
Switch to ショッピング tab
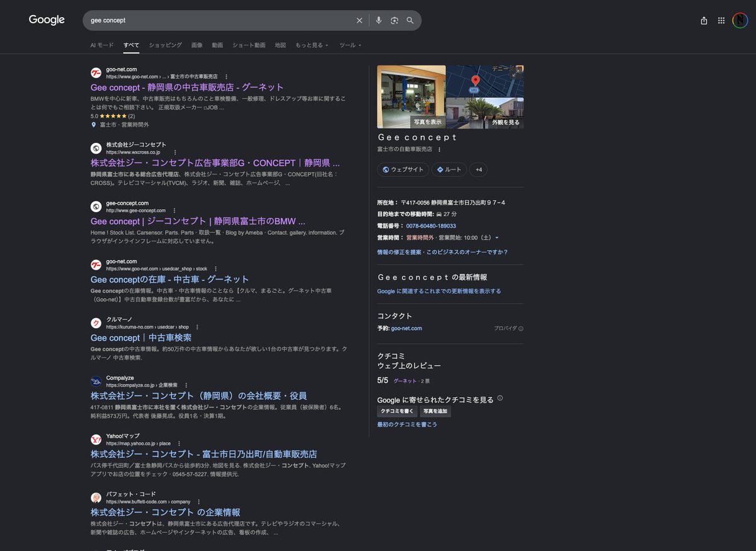tap(165, 45)
